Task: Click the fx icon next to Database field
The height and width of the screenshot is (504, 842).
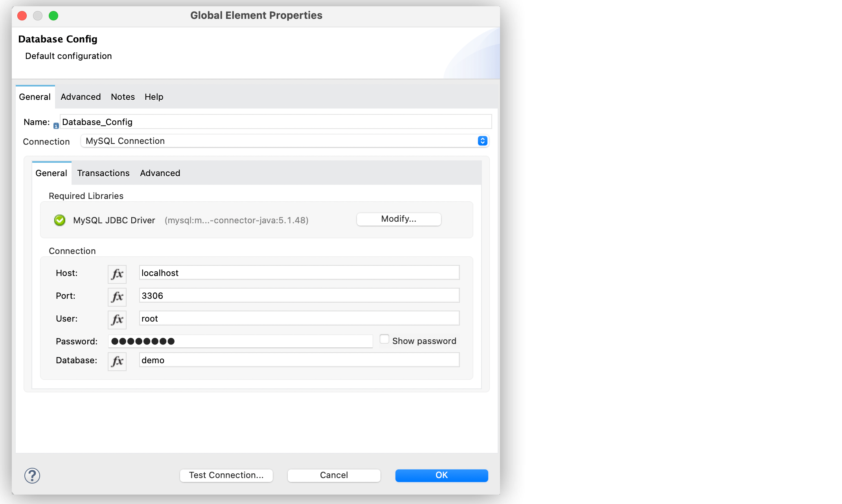Action: [x=117, y=359]
